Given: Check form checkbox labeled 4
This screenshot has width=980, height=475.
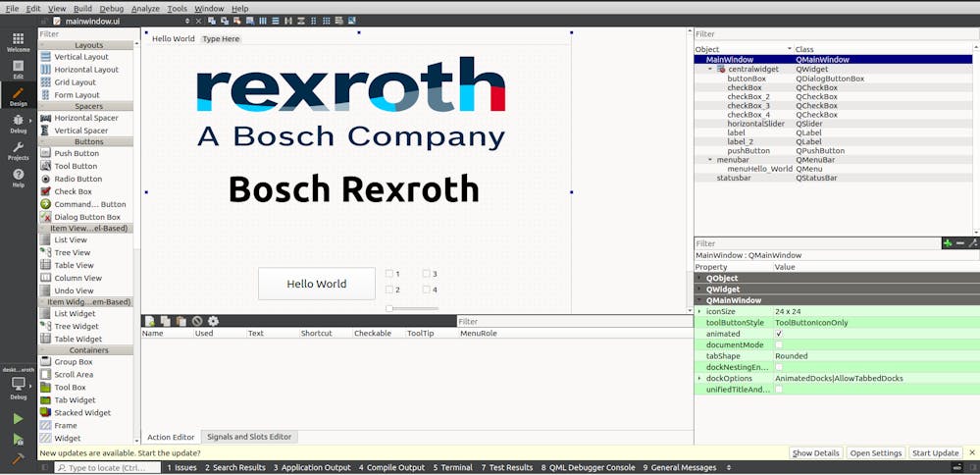Looking at the screenshot, I should (427, 290).
